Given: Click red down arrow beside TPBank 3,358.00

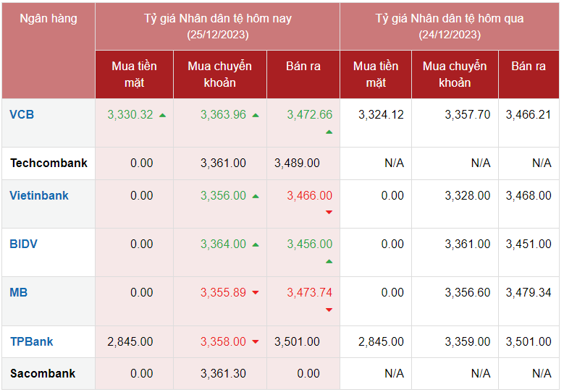Looking at the screenshot, I should click(x=256, y=342).
